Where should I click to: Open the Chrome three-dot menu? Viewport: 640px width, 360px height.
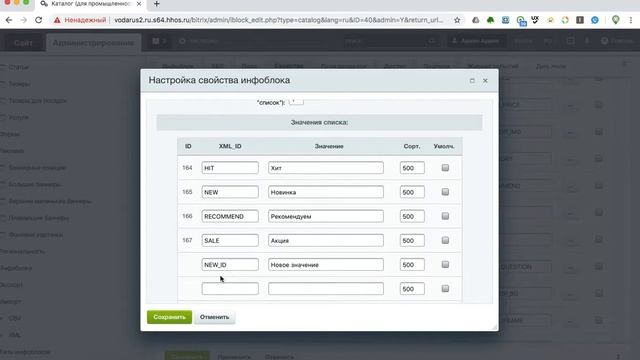tap(631, 20)
